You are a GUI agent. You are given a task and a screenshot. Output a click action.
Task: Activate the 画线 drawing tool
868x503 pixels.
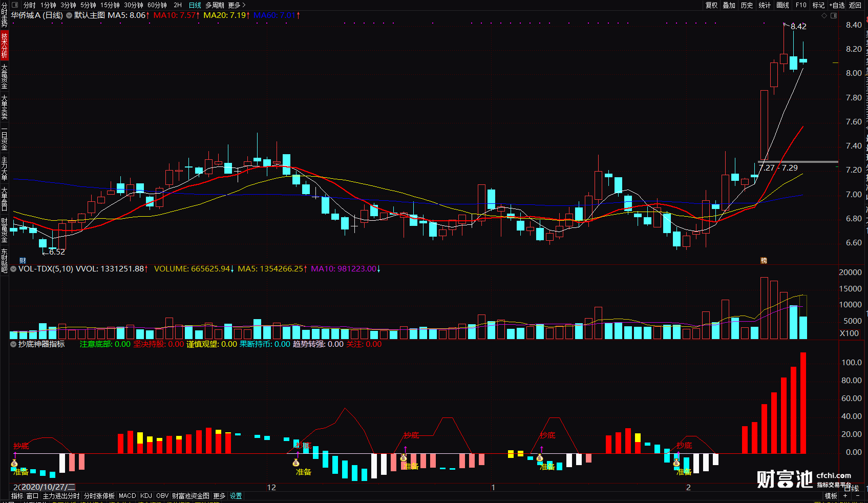coord(782,5)
